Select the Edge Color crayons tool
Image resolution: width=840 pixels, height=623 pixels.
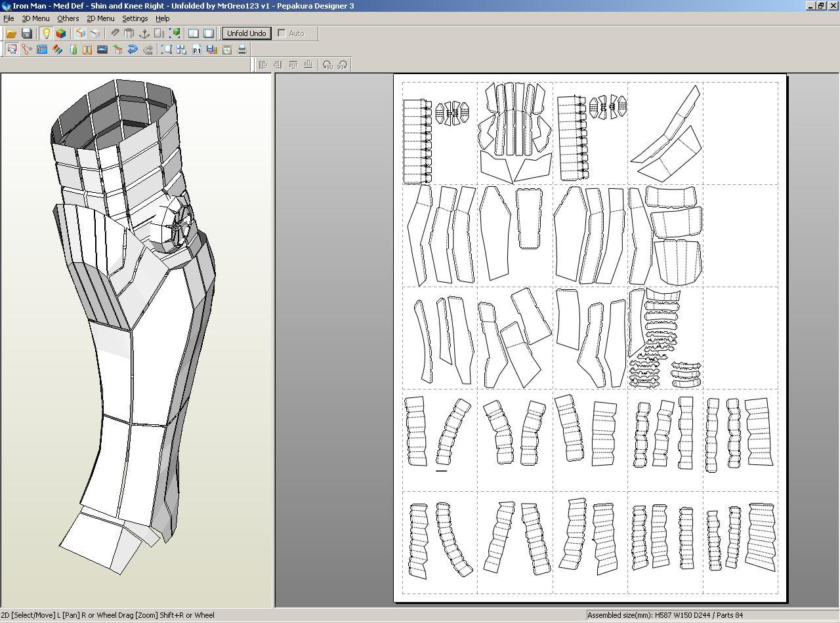(57, 49)
